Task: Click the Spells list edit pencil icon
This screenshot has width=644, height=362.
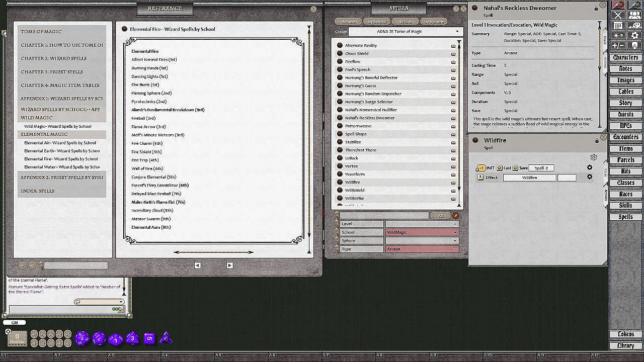Action: click(456, 216)
